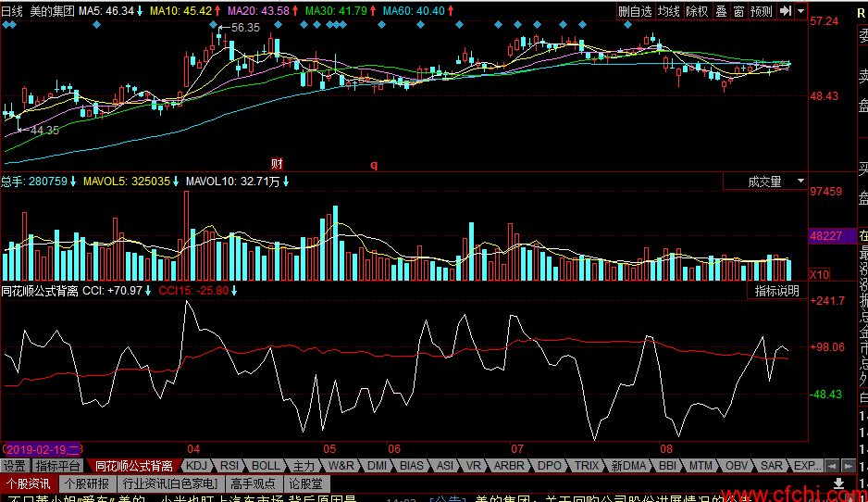Click the 窗 window button

coord(739,11)
